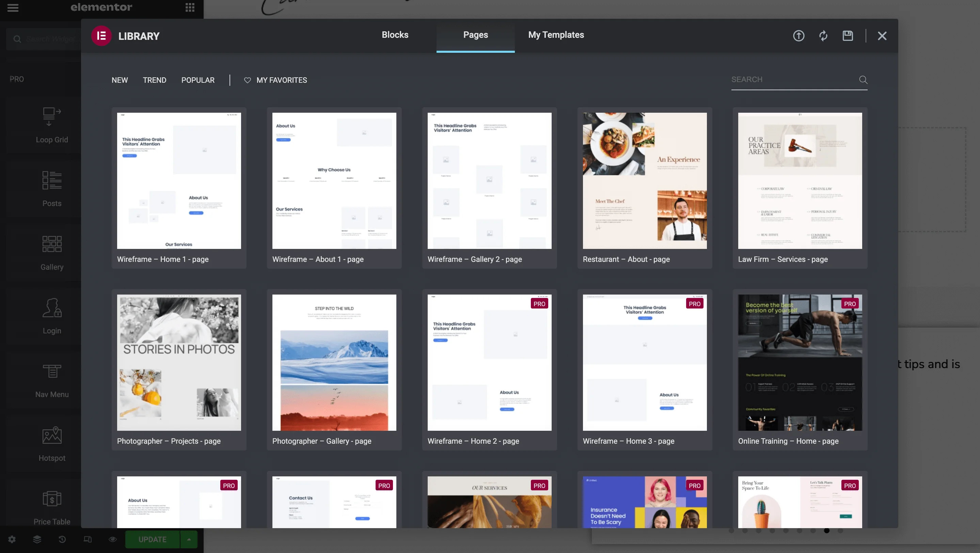Screen dimensions: 980x553
Task: Click the LIBRARY heading text
Action: (x=139, y=36)
